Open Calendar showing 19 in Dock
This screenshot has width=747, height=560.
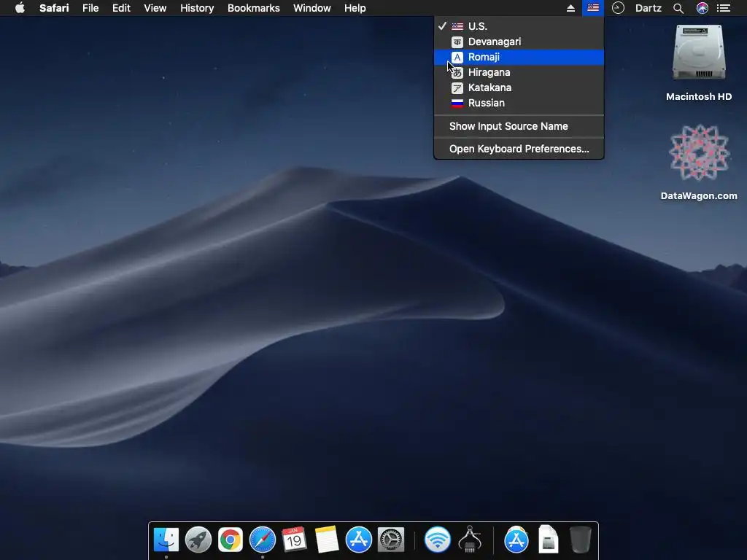click(x=294, y=540)
